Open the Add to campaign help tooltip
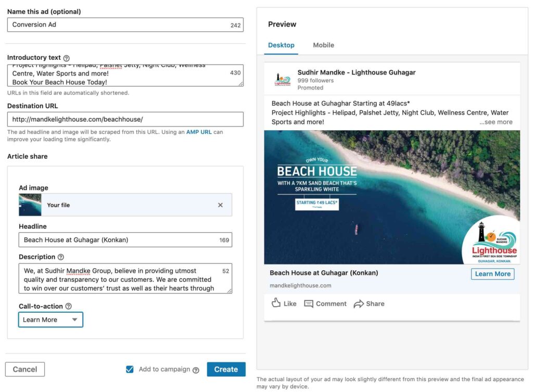The height and width of the screenshot is (392, 533). click(196, 370)
